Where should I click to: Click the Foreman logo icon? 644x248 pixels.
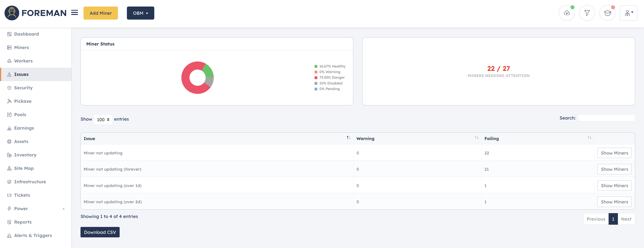[12, 13]
